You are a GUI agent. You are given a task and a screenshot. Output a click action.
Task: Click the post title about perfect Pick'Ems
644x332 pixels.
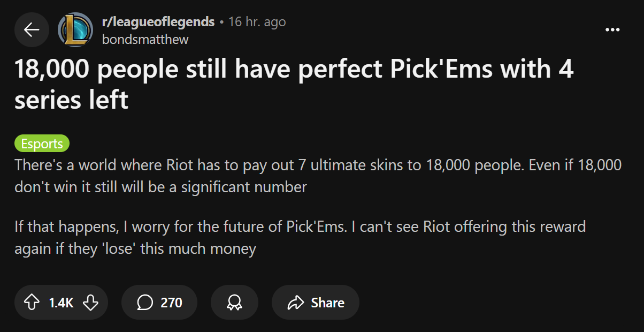294,85
